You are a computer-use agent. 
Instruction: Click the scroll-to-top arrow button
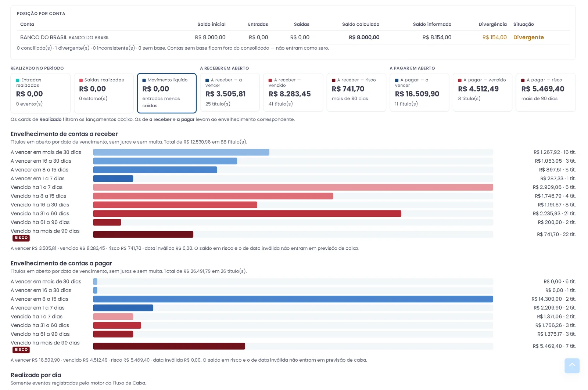click(572, 365)
